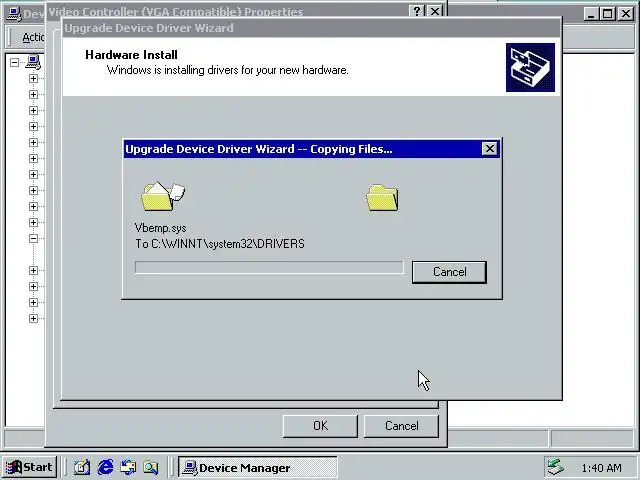Click the Device Manager title bar icon

click(14, 13)
